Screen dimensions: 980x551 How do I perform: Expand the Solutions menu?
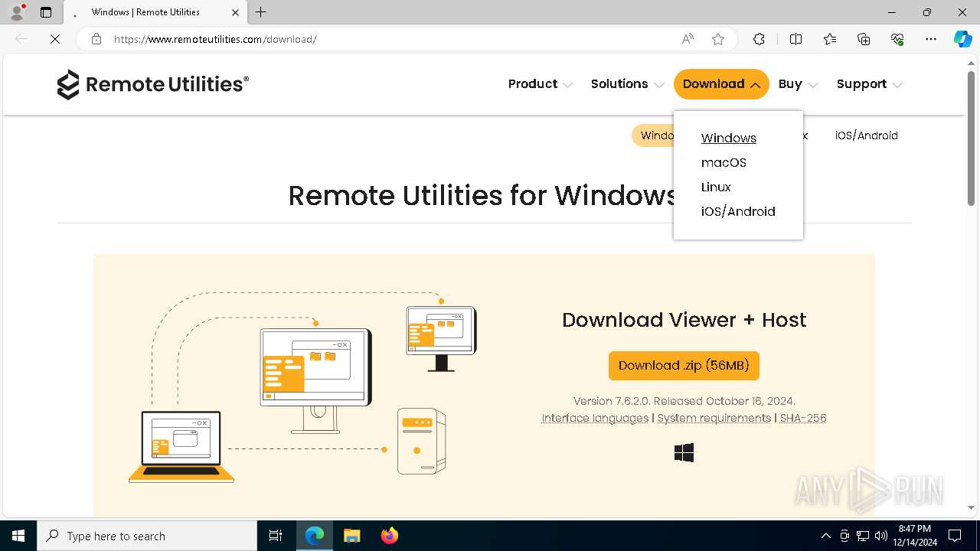click(627, 84)
